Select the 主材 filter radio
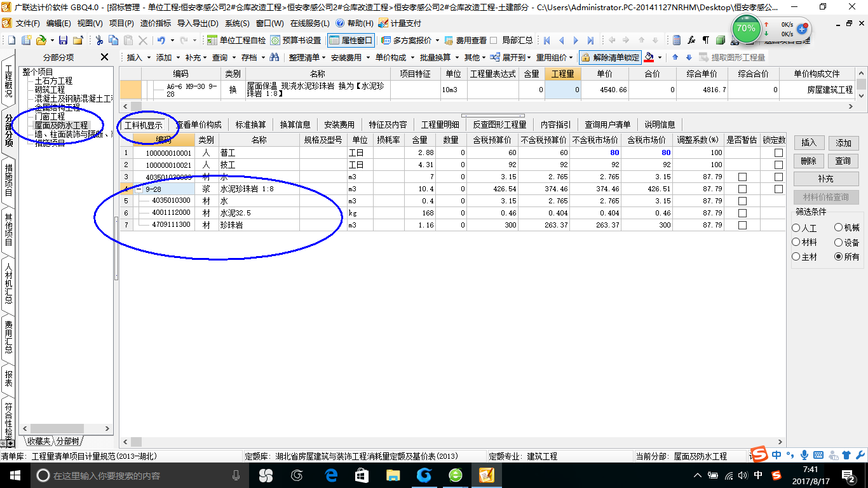 point(796,257)
